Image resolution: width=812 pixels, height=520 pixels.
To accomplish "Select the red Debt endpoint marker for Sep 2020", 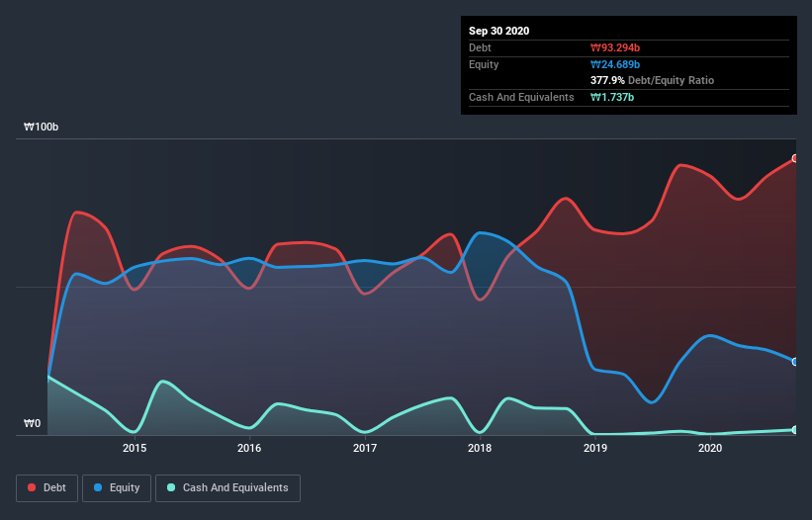I will coord(795,158).
